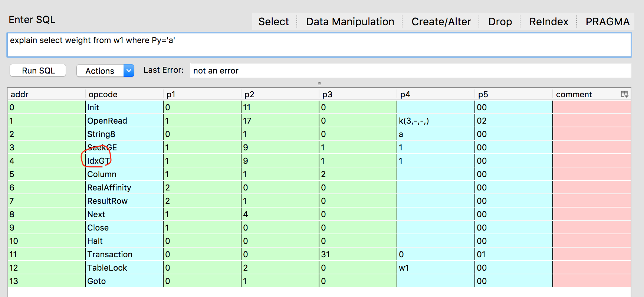Open the Data Manipulation tab
Screen dimensions: 644x297
350,22
